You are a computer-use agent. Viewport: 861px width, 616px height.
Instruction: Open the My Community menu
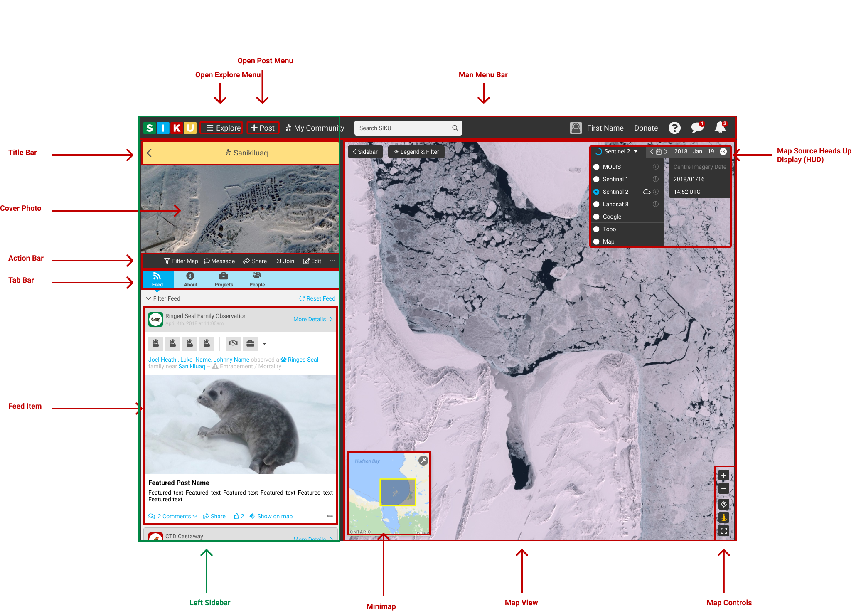(x=315, y=128)
